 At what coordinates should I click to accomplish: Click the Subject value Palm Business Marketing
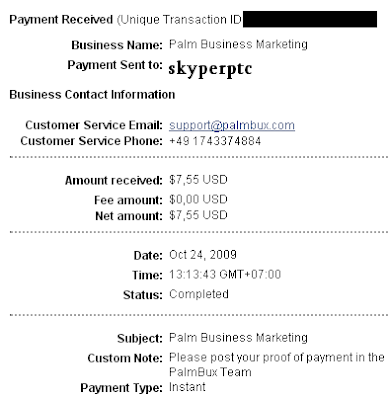coord(238,338)
